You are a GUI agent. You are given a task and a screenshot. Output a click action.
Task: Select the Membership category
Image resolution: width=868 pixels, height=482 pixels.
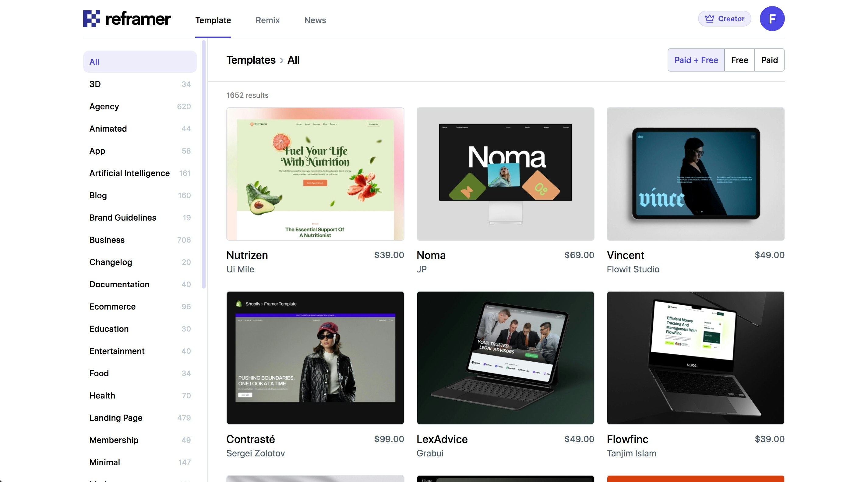[140, 440]
